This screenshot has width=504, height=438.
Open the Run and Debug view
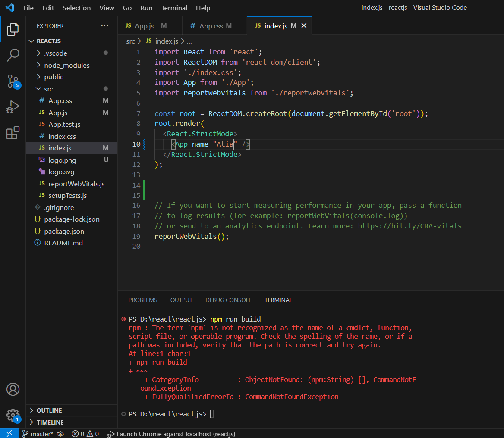click(13, 107)
